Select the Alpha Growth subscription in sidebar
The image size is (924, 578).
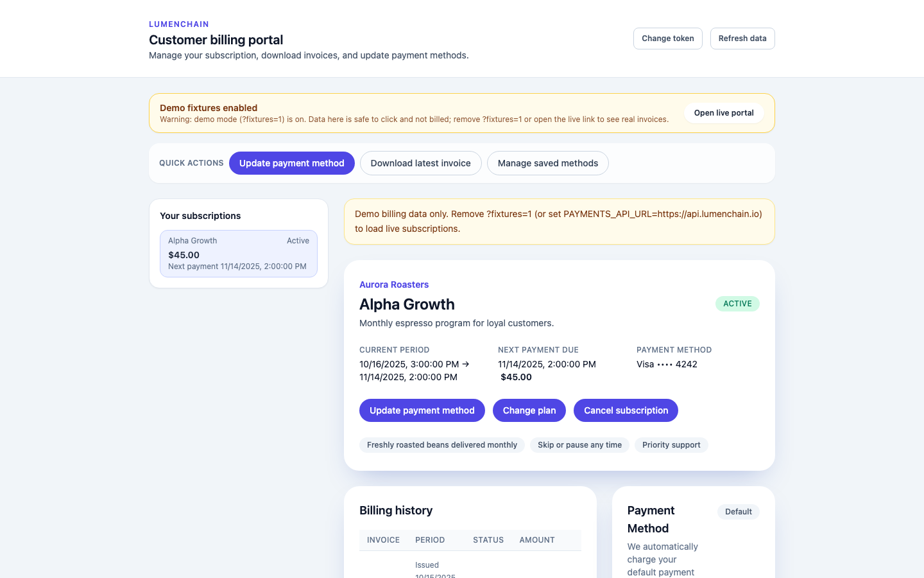point(238,253)
